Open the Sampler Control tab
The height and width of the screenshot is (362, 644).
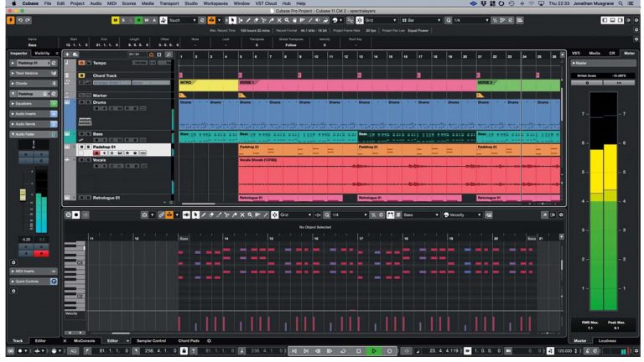151,341
